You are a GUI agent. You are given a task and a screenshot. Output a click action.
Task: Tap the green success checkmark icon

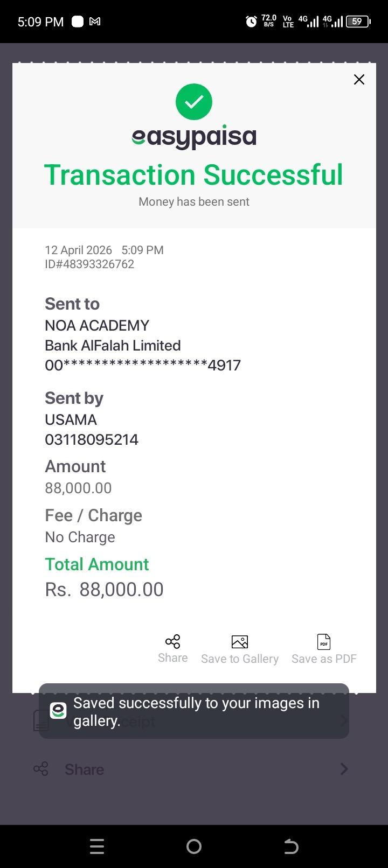[x=194, y=102]
